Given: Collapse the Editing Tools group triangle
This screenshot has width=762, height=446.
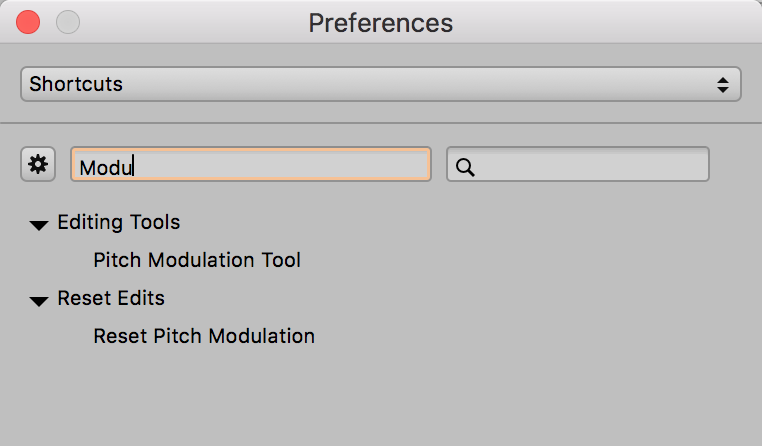Looking at the screenshot, I should [39, 224].
